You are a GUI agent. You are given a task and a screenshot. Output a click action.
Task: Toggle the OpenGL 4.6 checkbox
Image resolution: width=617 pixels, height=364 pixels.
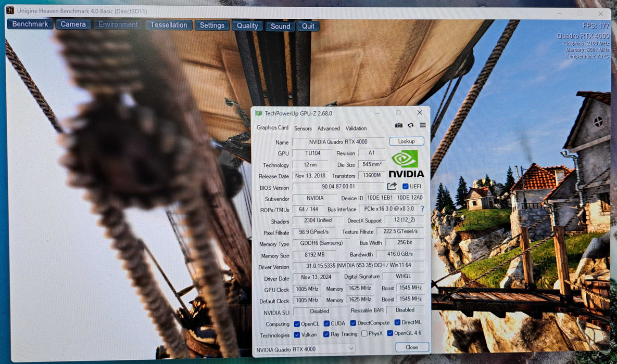(390, 333)
